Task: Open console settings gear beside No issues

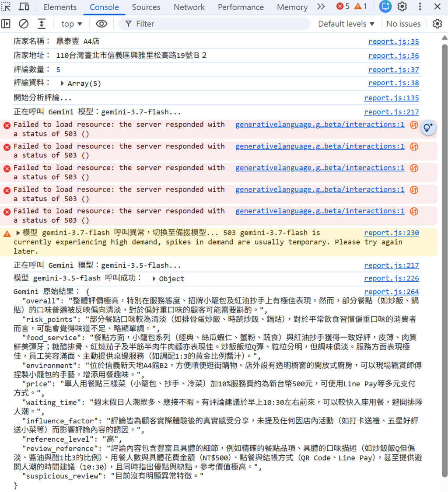Action: [x=437, y=24]
